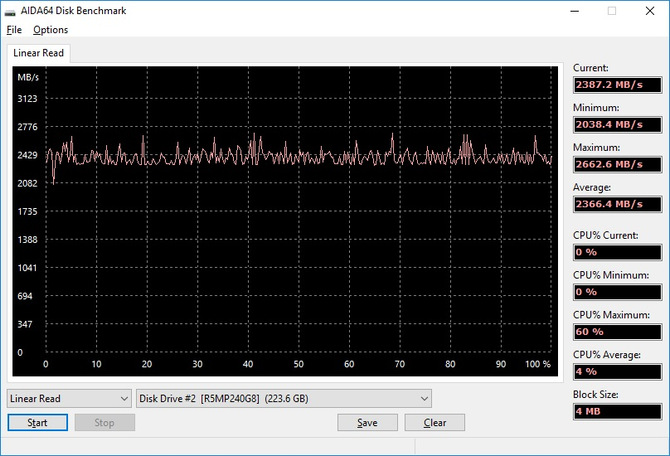
Task: Start the disk benchmark
Action: (x=38, y=422)
